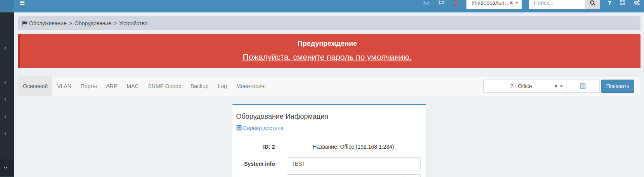
Task: Follow the change default password link
Action: point(327,57)
